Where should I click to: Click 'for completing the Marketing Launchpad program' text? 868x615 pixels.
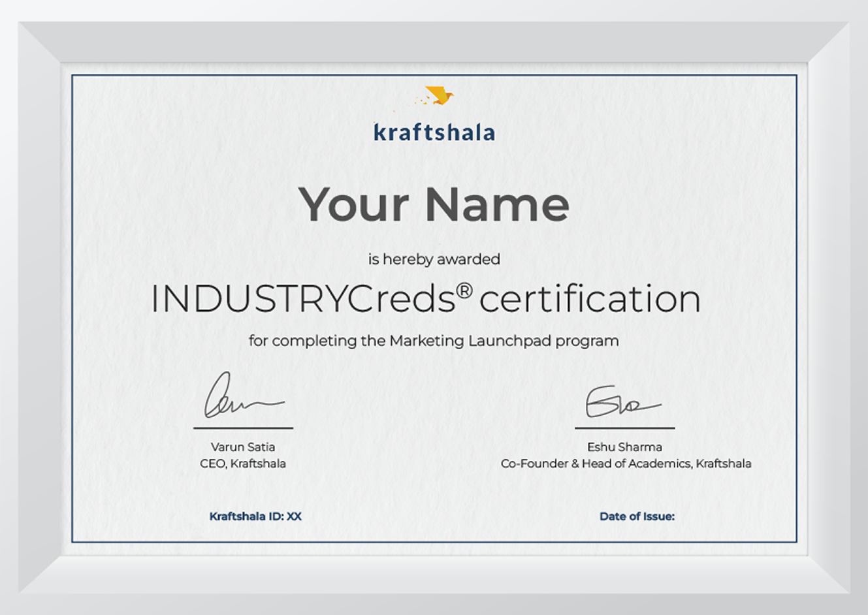tap(434, 341)
